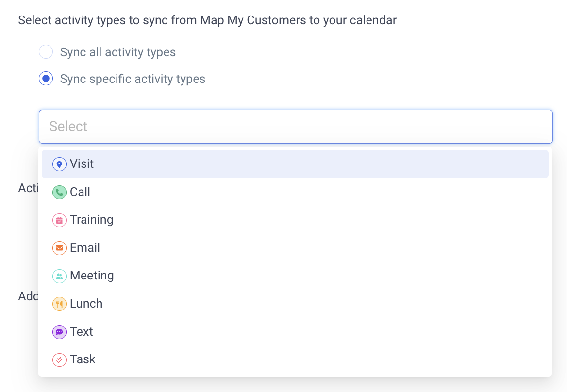Select the Email activity type entry

tap(295, 248)
